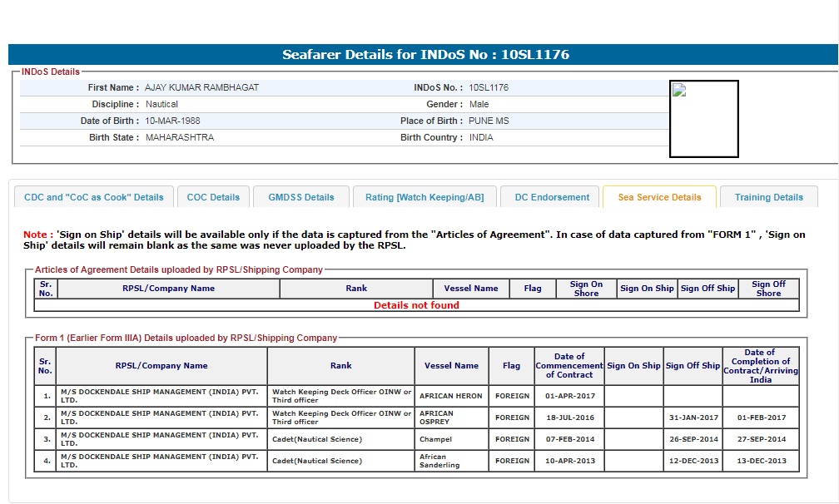Screen dimensions: 839x504
Task: Select the AFRICAN OSPREY vessel cell
Action: pyautogui.click(x=450, y=418)
